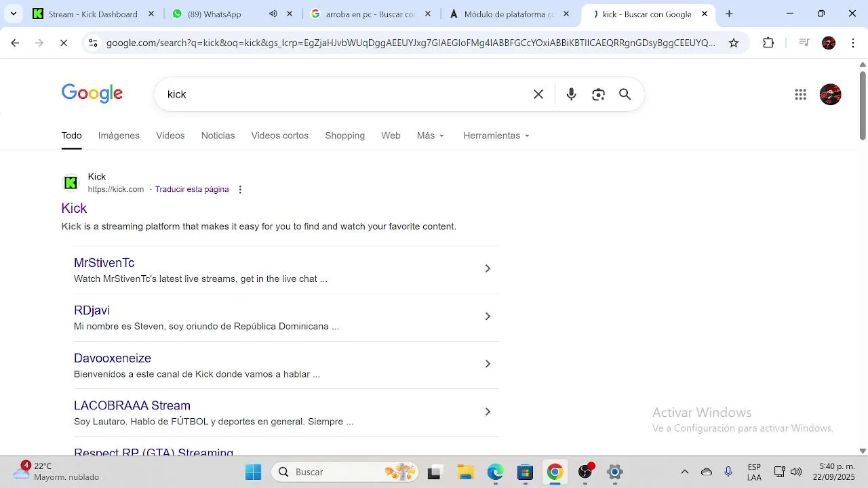
Task: Open ESP LAA language indicator
Action: 754,472
